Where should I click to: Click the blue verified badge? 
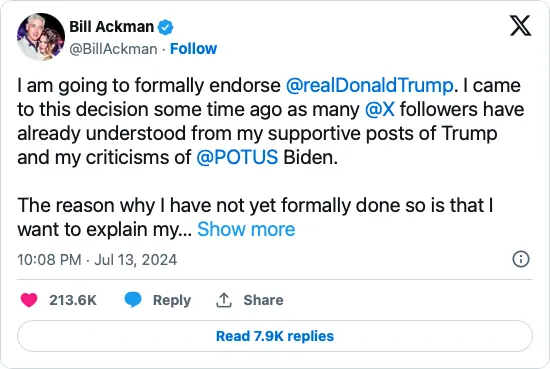point(165,27)
